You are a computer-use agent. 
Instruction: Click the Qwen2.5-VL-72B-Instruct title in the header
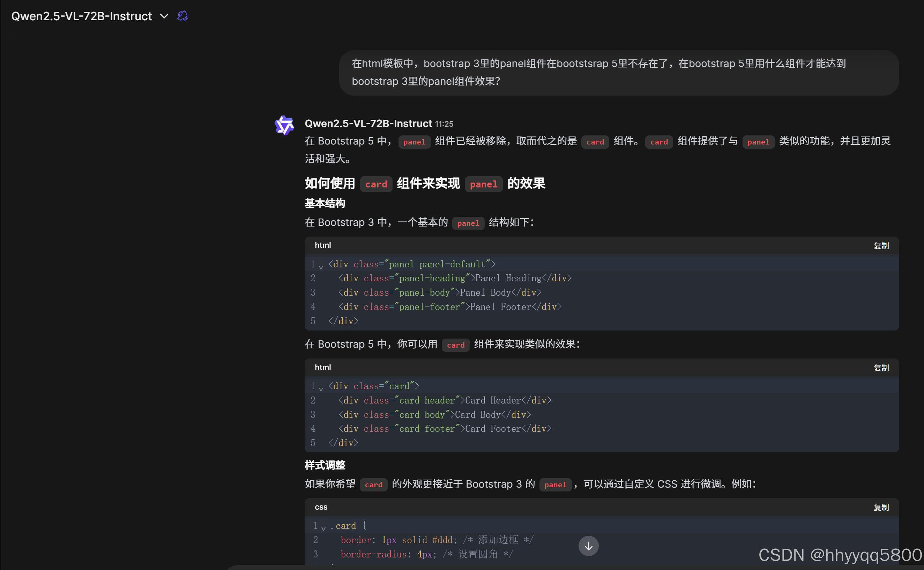coord(81,16)
